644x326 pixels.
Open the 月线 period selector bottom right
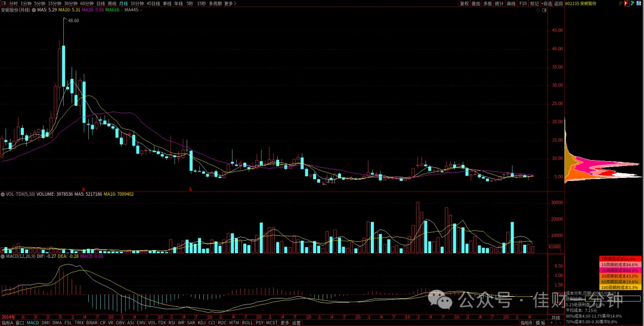tap(556, 318)
